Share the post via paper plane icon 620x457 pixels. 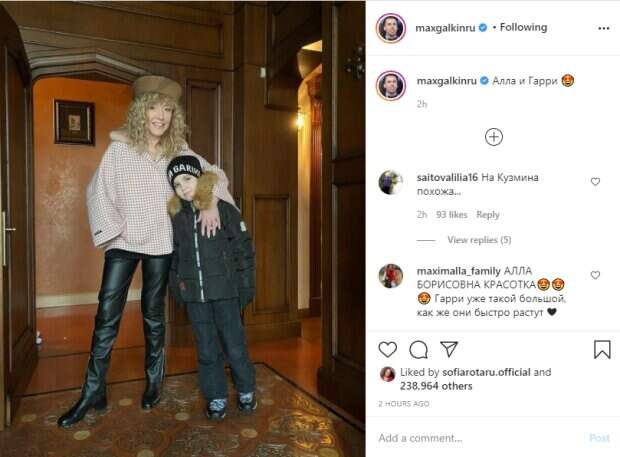pyautogui.click(x=449, y=349)
